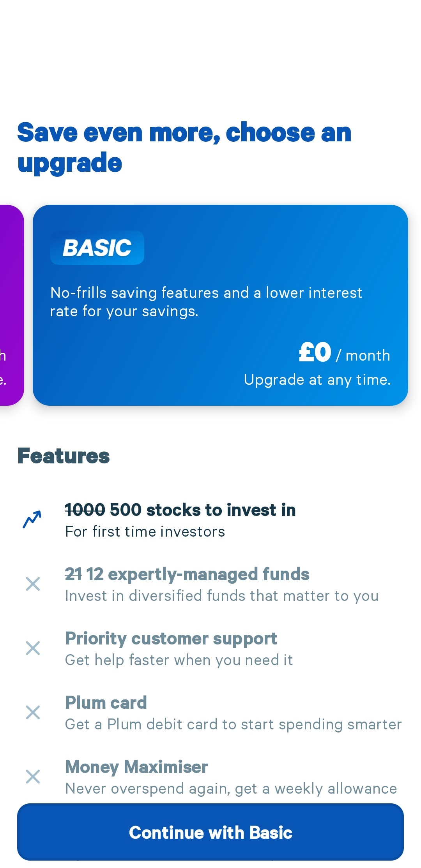Screen dimensions: 421x868
Task: Select the 'Money Maximiser' feature title
Action: 136,767
